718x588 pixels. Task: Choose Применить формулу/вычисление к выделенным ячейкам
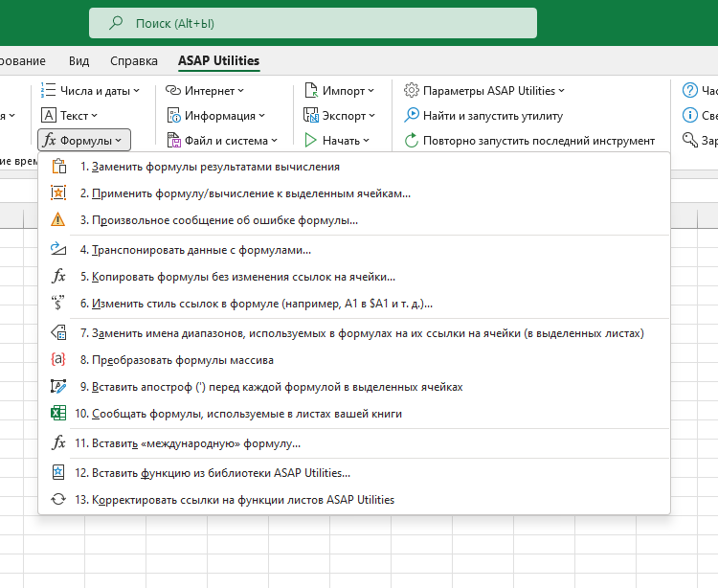[354, 193]
